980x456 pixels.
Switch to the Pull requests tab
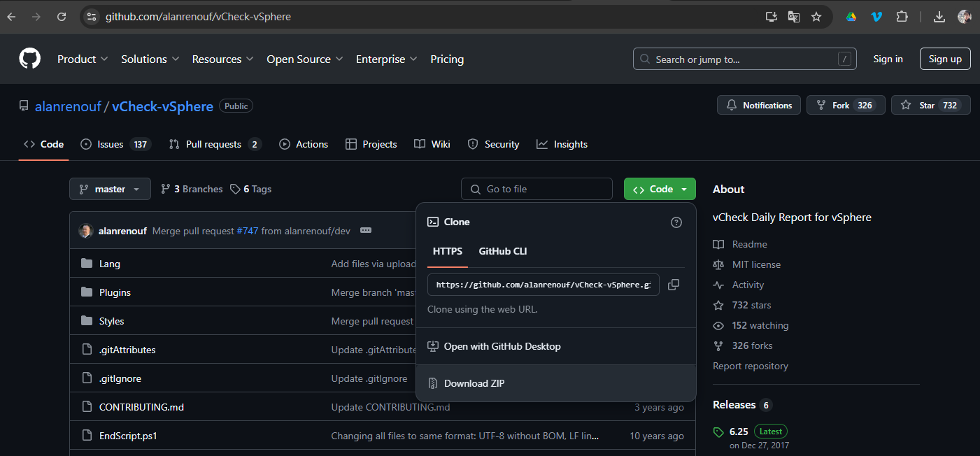pos(215,144)
